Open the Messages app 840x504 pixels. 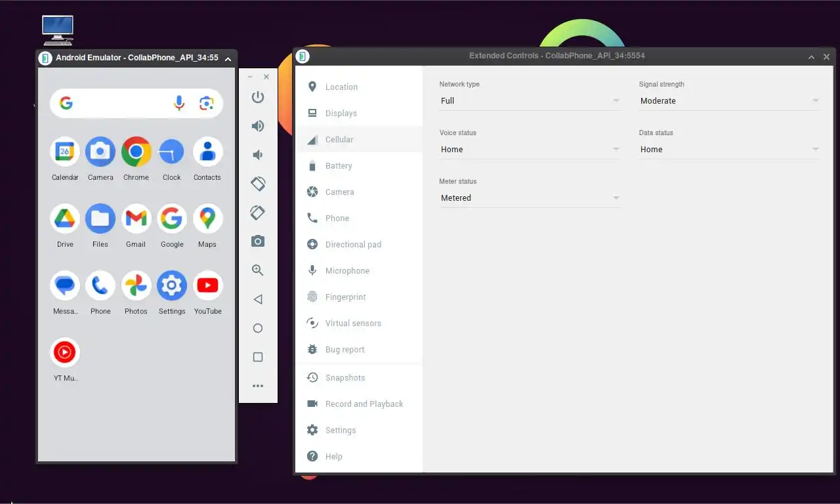coord(65,286)
